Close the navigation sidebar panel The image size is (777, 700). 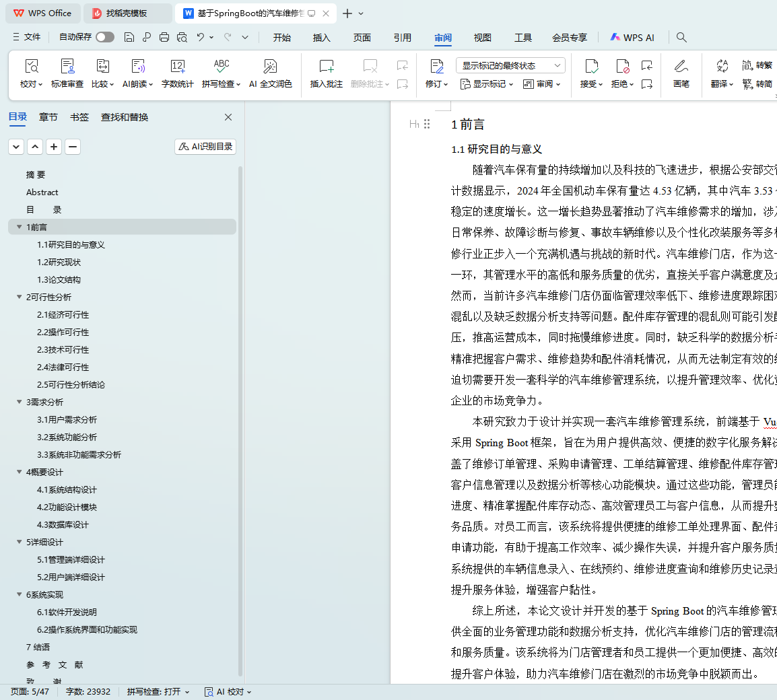click(228, 117)
